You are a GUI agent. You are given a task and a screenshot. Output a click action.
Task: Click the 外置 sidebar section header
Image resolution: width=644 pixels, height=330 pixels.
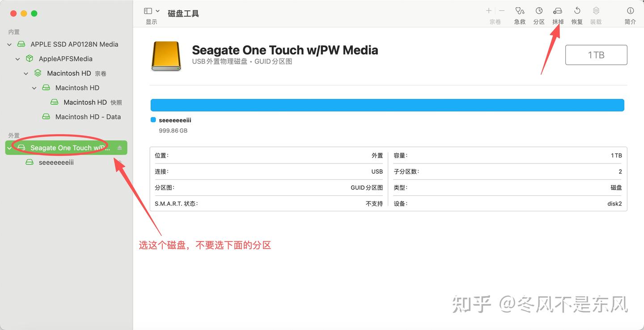(x=14, y=135)
